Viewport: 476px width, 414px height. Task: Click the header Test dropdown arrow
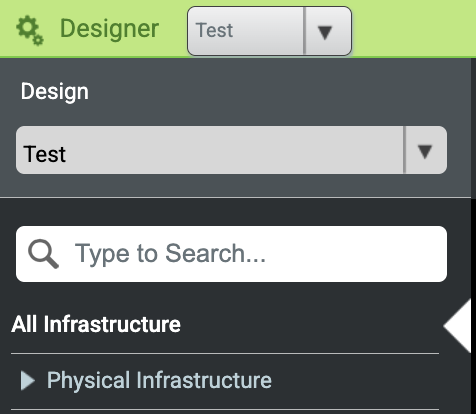[325, 32]
